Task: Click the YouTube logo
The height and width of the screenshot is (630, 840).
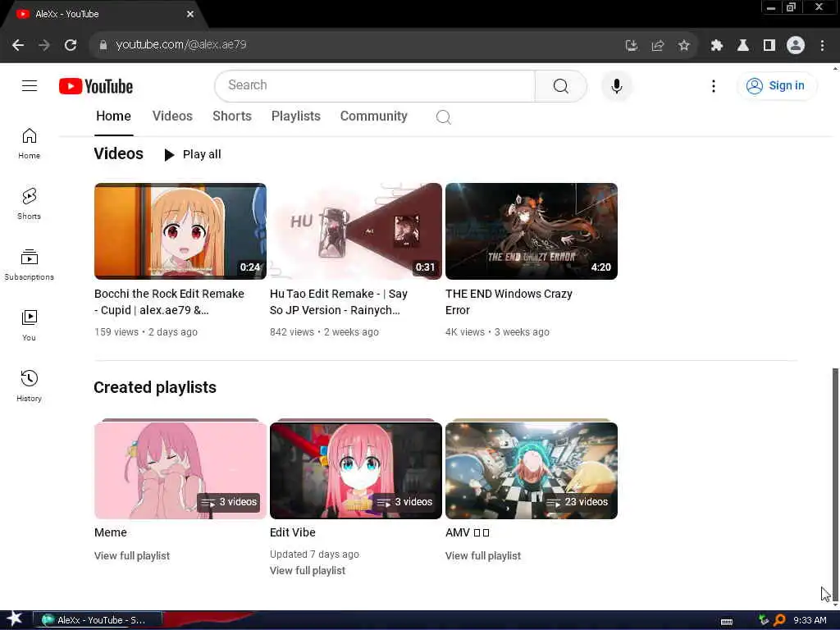Action: [96, 86]
